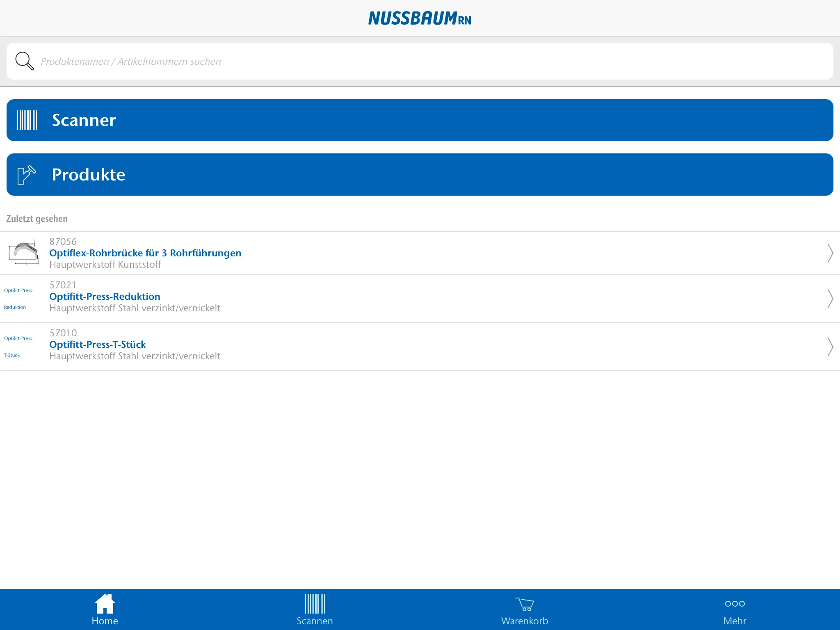Switch to the Scannen tab
The width and height of the screenshot is (840, 630).
(315, 609)
